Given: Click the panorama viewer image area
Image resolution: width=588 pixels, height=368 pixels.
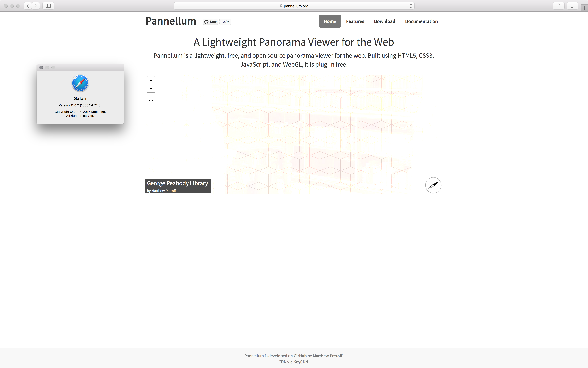Looking at the screenshot, I should tap(294, 134).
